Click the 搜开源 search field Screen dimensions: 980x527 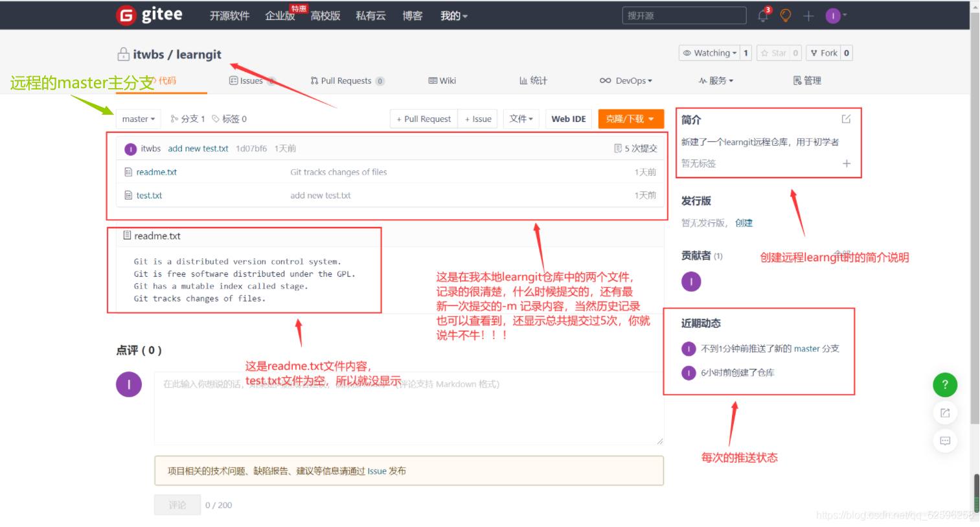point(684,16)
